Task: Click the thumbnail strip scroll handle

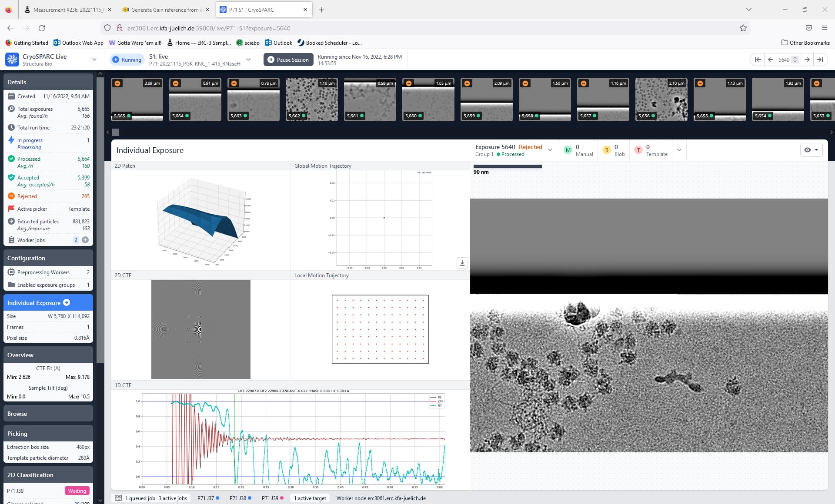Action: [115, 132]
